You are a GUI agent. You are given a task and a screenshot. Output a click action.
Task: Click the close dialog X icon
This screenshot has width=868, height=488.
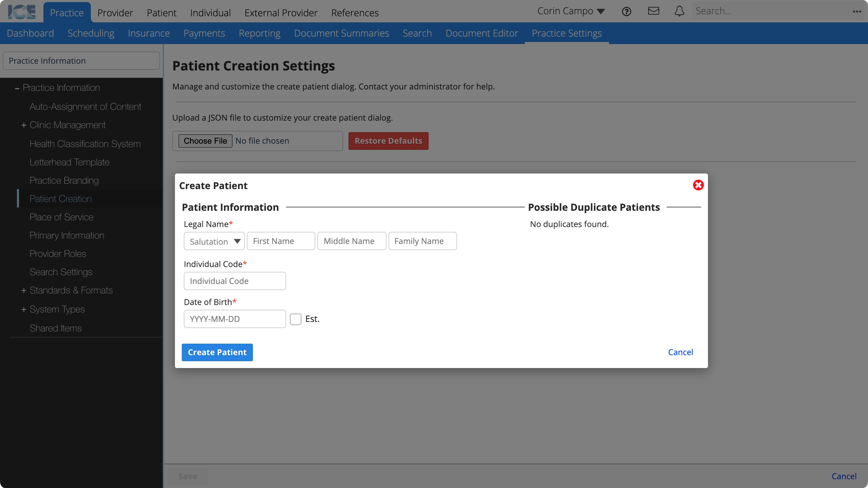tap(698, 185)
